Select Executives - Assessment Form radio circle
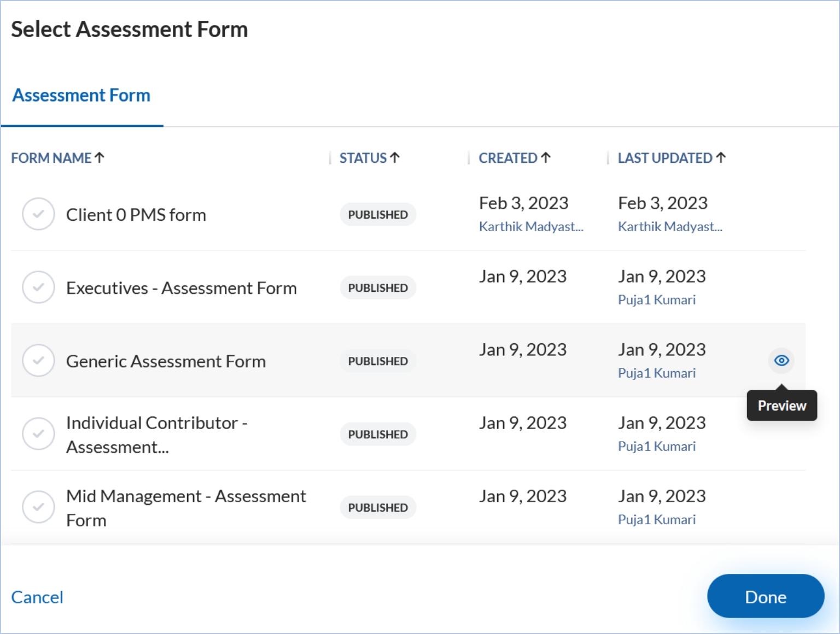This screenshot has height=634, width=840. 38,287
